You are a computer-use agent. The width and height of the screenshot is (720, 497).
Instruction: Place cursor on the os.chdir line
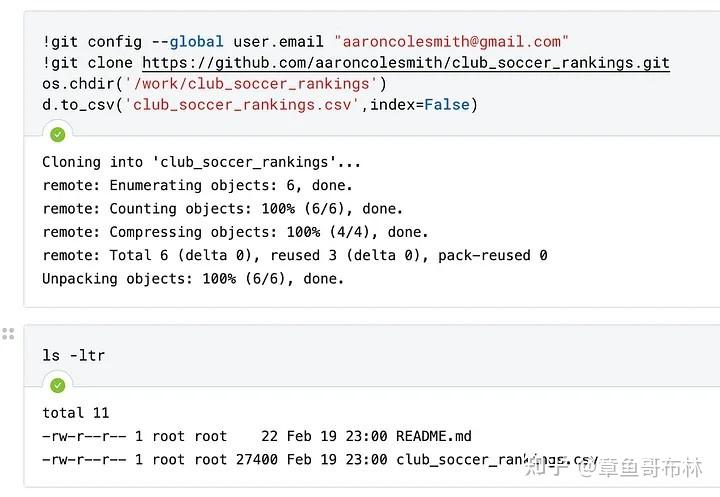tap(214, 84)
